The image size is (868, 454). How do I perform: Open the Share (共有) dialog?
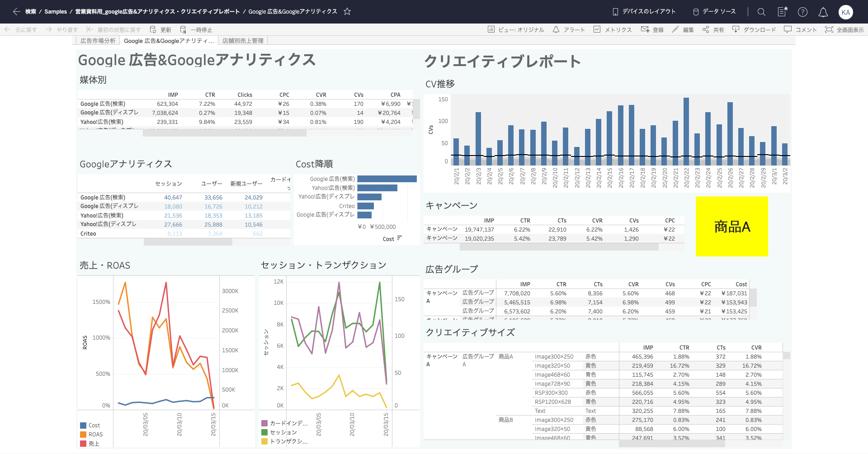pos(713,30)
